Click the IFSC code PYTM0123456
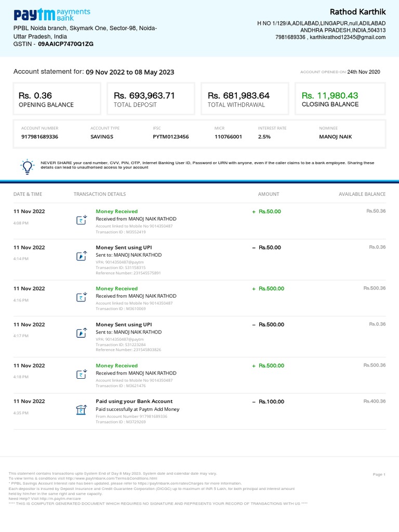 tap(171, 137)
